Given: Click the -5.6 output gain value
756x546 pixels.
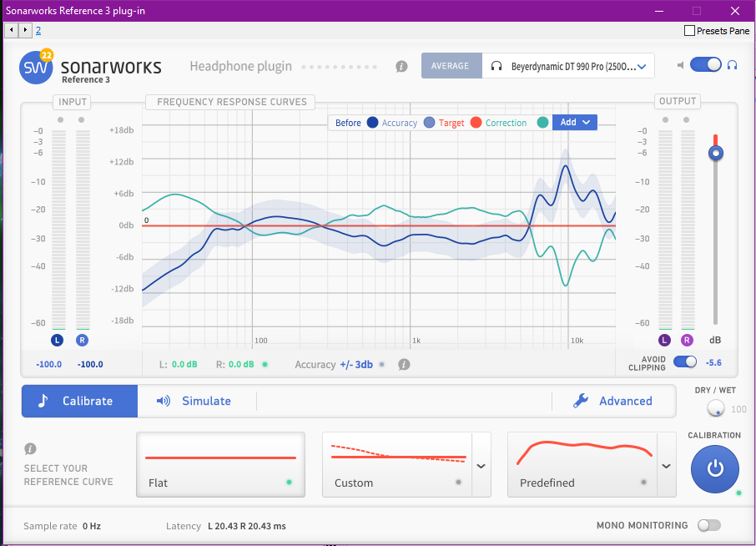Looking at the screenshot, I should click(713, 362).
